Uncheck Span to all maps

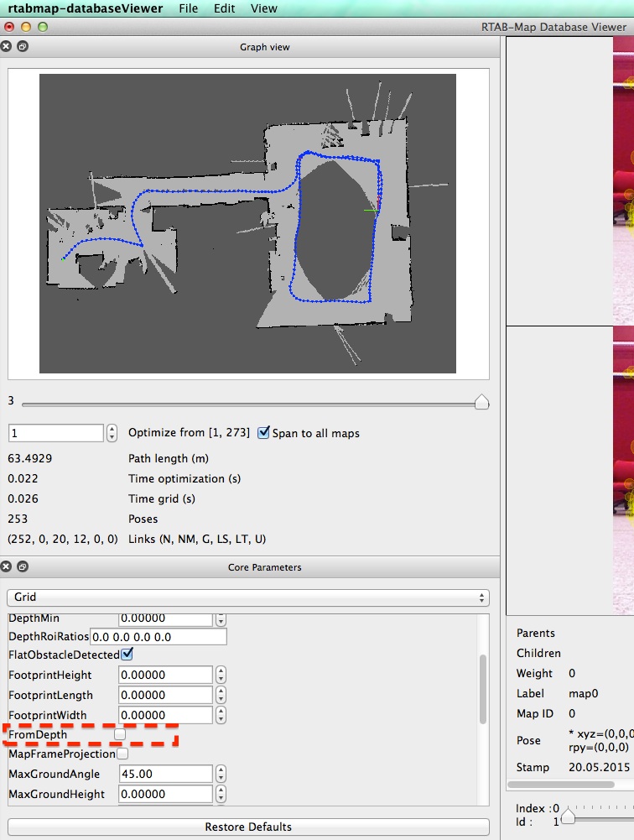264,433
